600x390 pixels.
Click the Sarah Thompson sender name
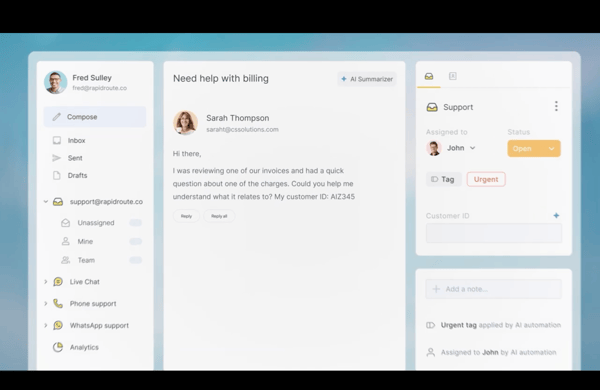tap(238, 118)
